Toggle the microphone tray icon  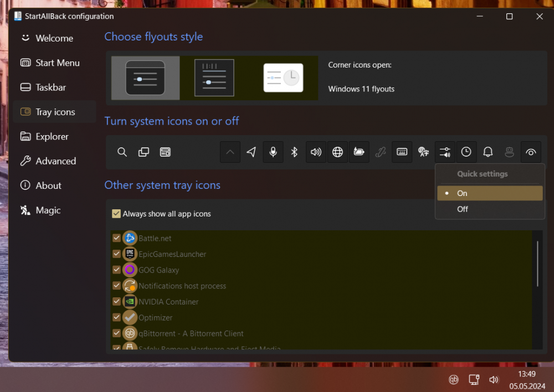click(x=273, y=152)
